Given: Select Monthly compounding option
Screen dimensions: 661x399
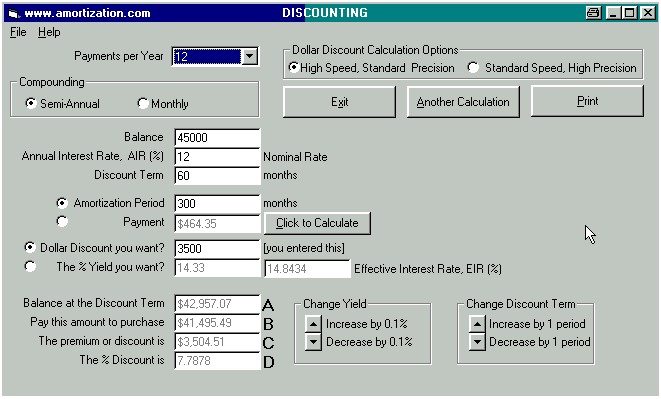Looking at the screenshot, I should 143,103.
